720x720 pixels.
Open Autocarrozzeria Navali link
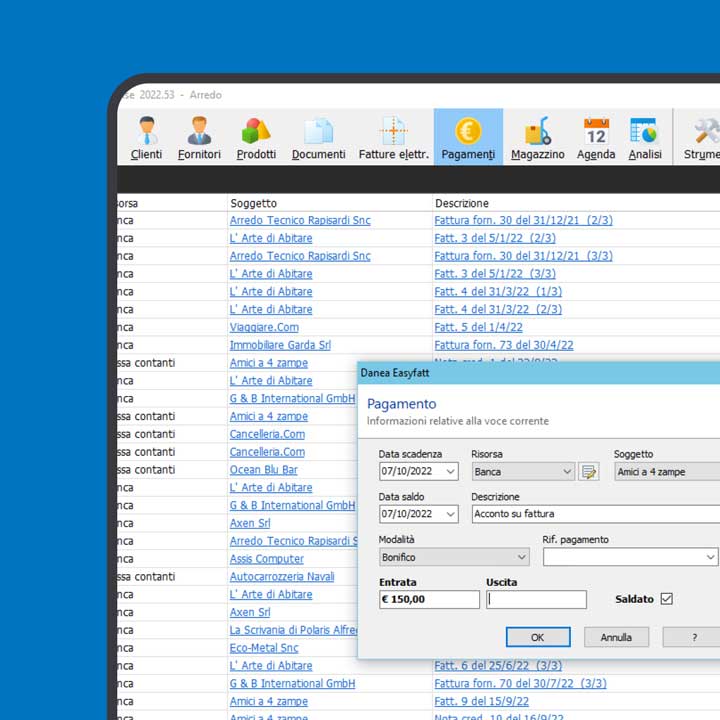pos(282,576)
